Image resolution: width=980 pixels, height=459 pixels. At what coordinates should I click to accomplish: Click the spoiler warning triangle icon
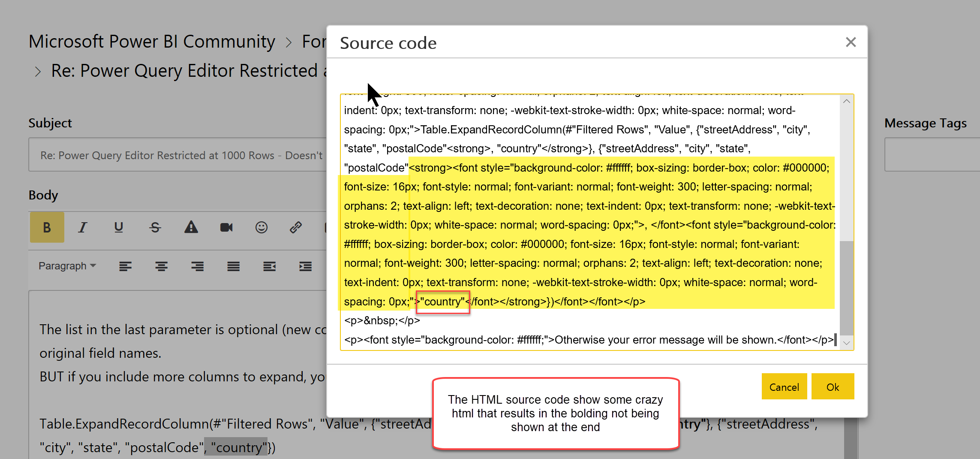[x=191, y=227]
